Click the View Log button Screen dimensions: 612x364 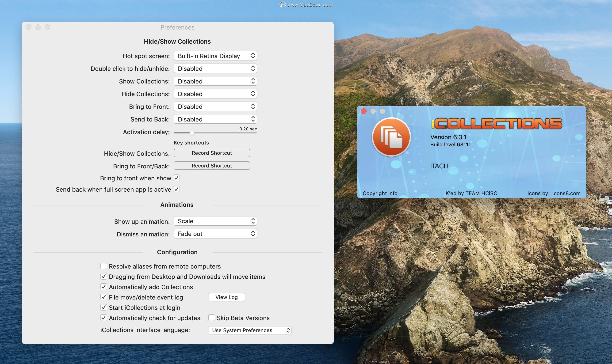point(227,297)
